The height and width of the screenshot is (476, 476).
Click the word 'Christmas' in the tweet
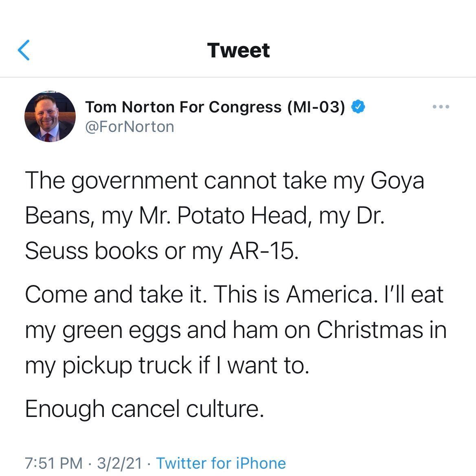click(370, 330)
